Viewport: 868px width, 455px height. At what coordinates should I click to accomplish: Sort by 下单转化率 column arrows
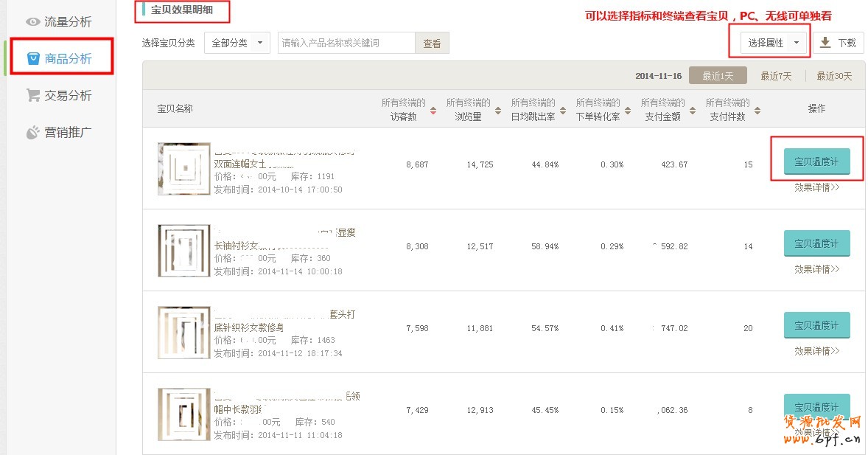click(x=627, y=111)
